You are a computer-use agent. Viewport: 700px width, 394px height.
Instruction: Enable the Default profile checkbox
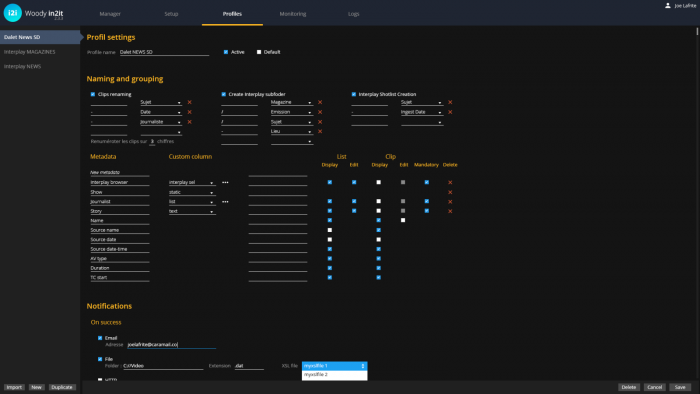tap(259, 52)
